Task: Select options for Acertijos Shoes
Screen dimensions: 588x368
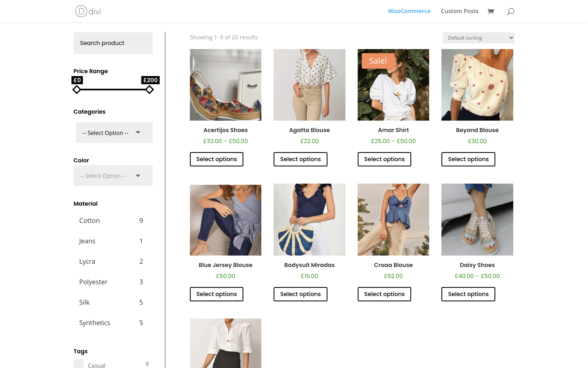Action: click(216, 159)
